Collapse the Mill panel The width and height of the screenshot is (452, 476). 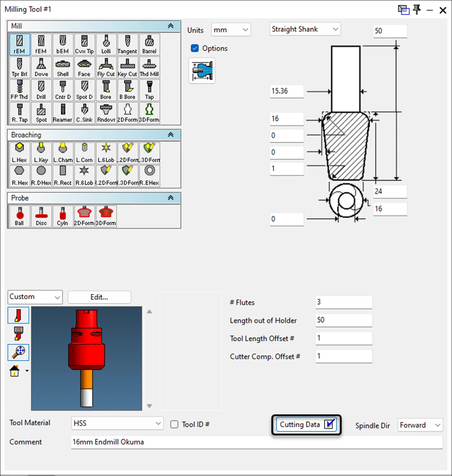click(171, 26)
